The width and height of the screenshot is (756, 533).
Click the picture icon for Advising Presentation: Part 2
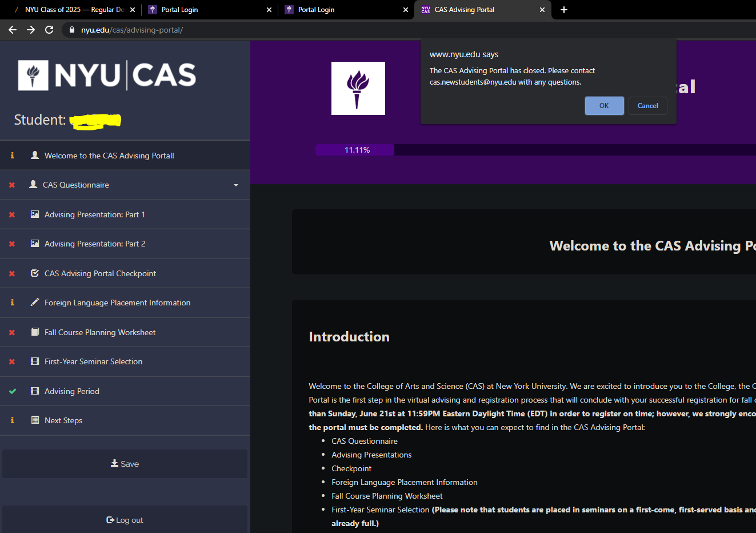point(35,244)
